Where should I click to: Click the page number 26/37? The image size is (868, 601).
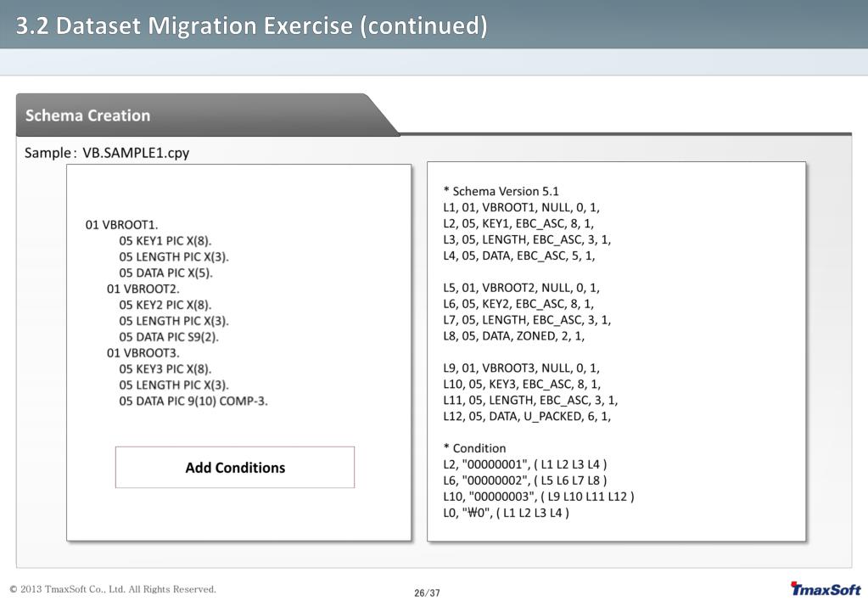click(x=428, y=593)
